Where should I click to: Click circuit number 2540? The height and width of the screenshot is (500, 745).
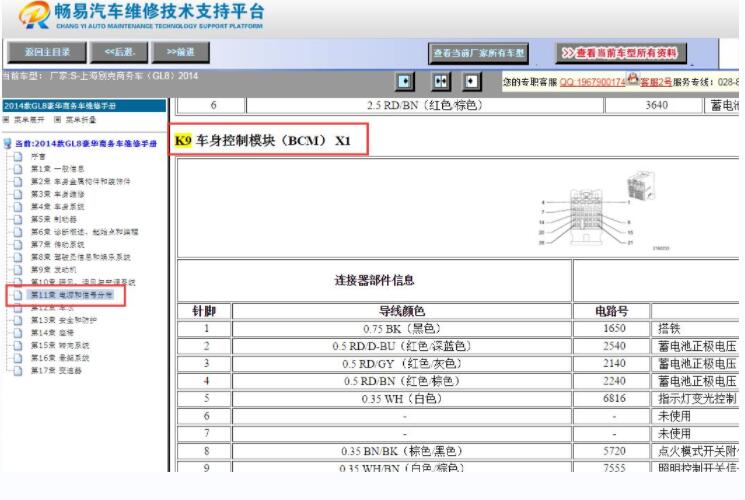tap(614, 346)
